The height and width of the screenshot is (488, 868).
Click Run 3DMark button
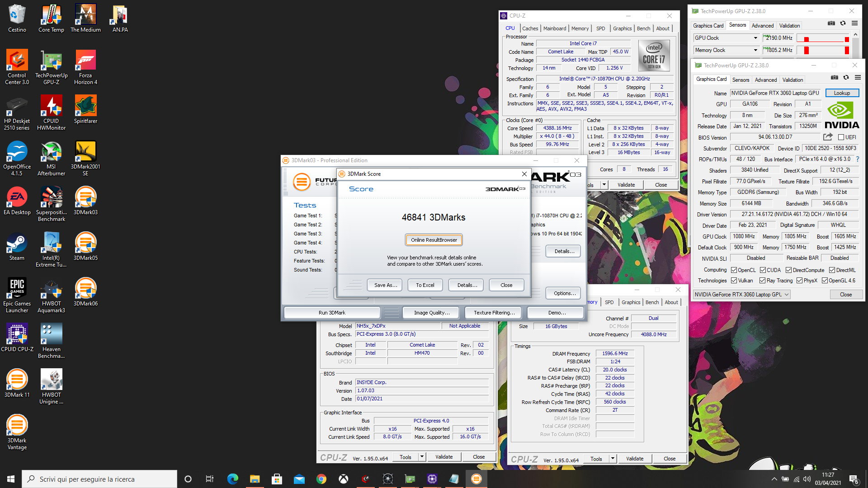click(332, 313)
